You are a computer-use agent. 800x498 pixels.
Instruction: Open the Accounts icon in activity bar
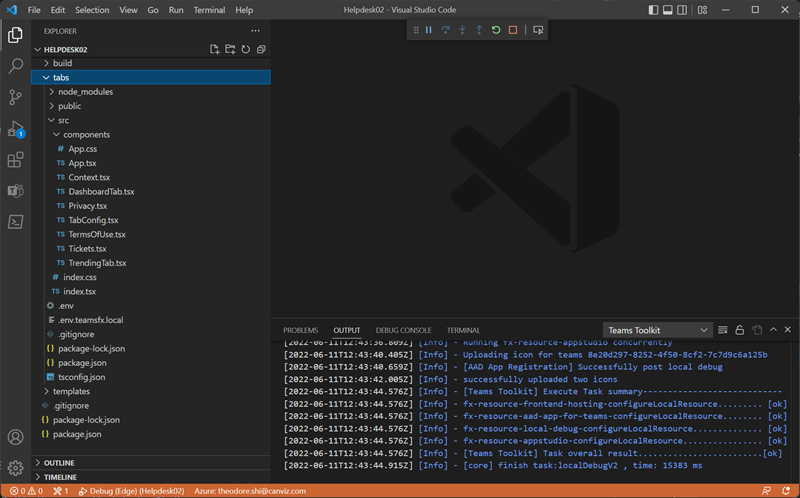pyautogui.click(x=15, y=437)
